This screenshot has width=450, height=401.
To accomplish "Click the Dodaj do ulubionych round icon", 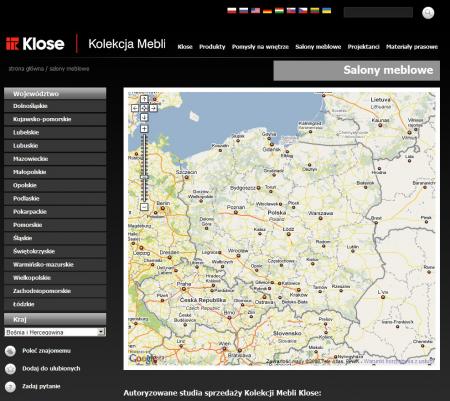I will click(10, 369).
